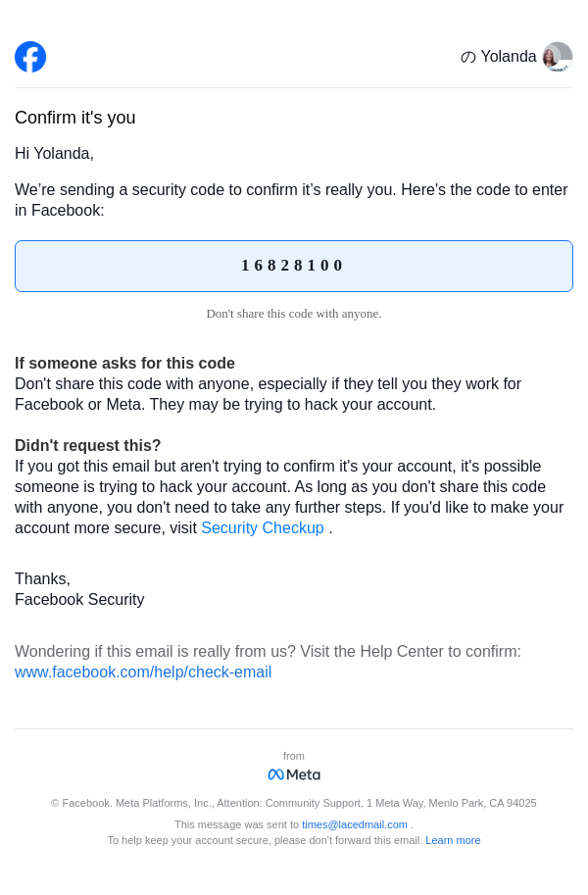Open the Security Checkup link

pos(262,528)
